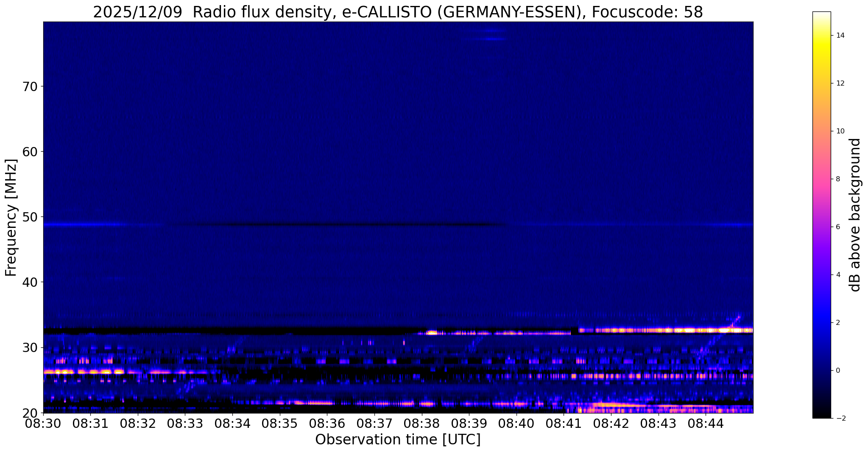Click the 08:33 time tick label
868x452 pixels.
pos(185,423)
